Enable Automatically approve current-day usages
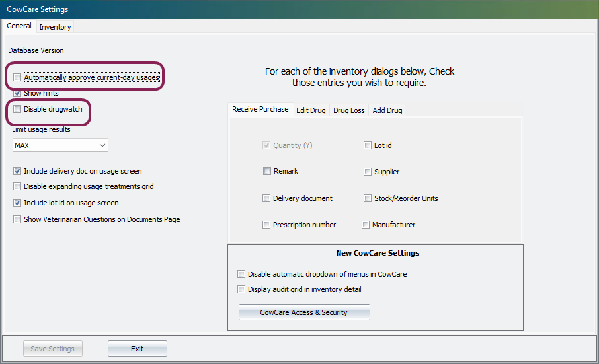The height and width of the screenshot is (364, 599). click(x=17, y=77)
